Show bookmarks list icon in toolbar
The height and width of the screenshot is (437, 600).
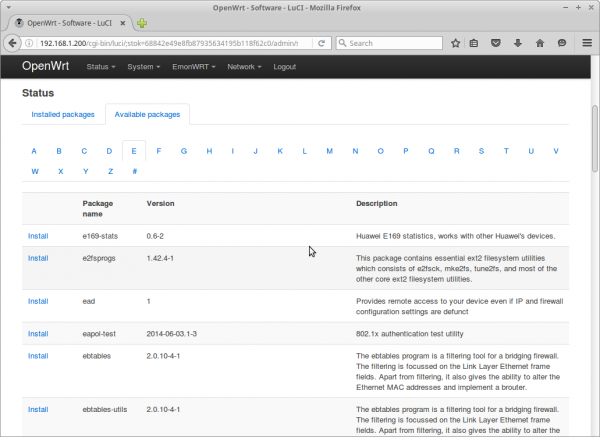(x=474, y=43)
